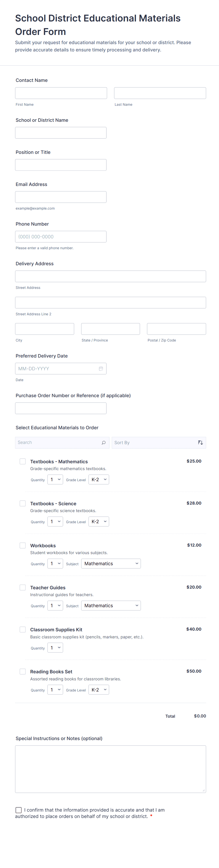Click into Special Instructions text area
Viewport: 219px width, 868px height.
coord(110,769)
